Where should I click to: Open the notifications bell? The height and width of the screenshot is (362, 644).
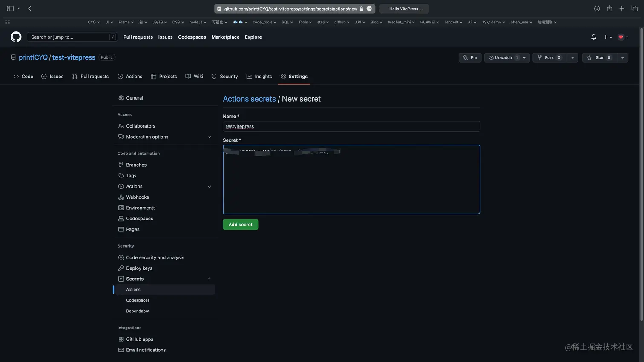(x=594, y=37)
